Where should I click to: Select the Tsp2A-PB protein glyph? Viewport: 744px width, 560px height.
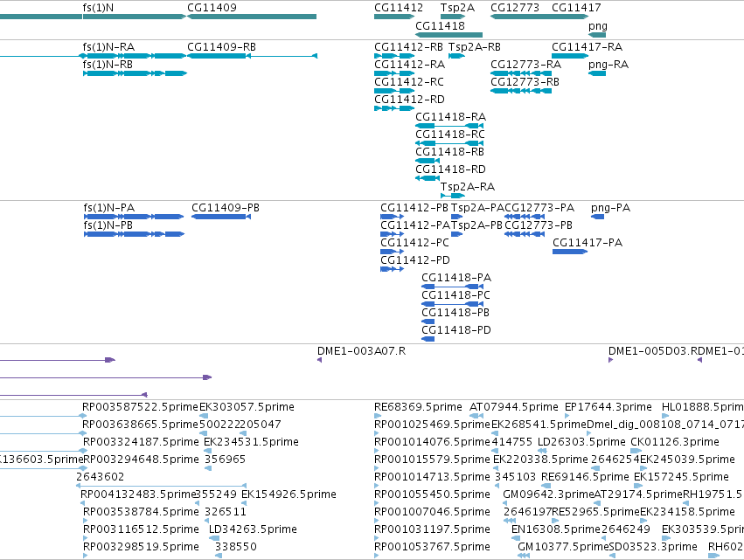[456, 234]
